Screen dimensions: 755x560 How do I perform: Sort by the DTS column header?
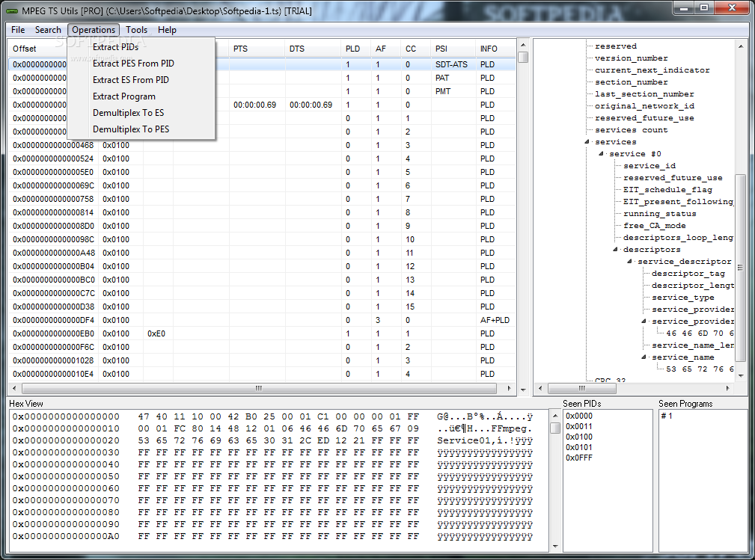[x=313, y=49]
